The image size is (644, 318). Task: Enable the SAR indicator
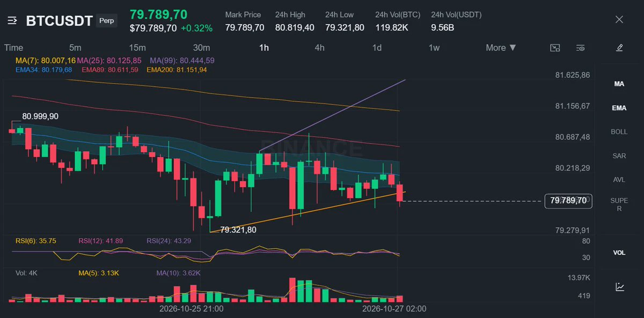tap(619, 156)
